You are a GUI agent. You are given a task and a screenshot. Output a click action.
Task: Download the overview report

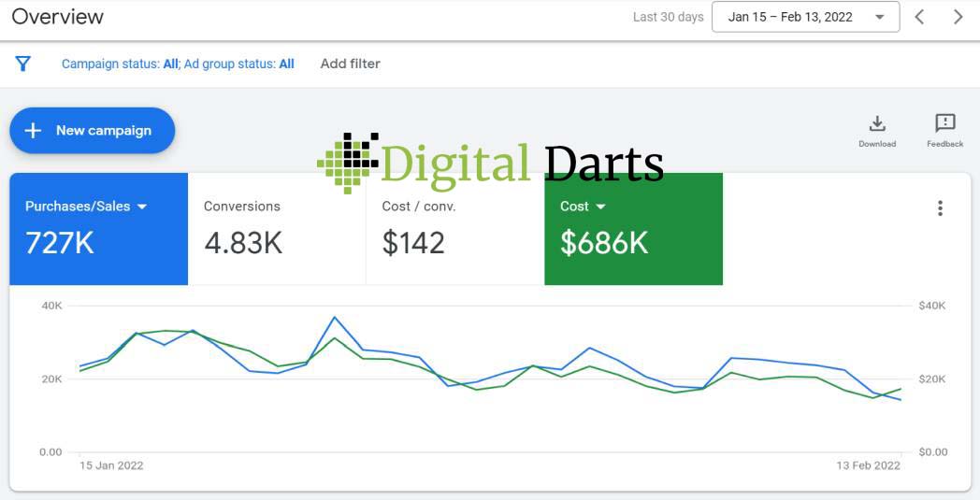tap(877, 131)
